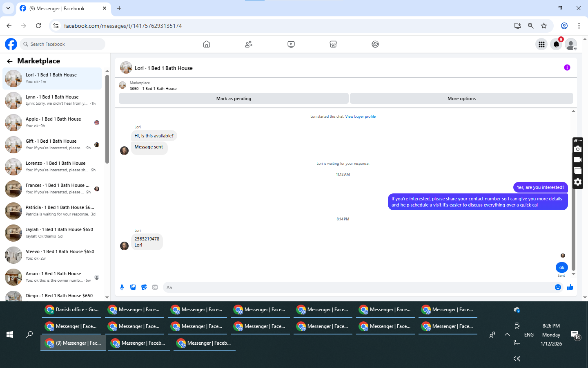This screenshot has width=588, height=368.
Task: Open a new browser tab
Action: 119,8
